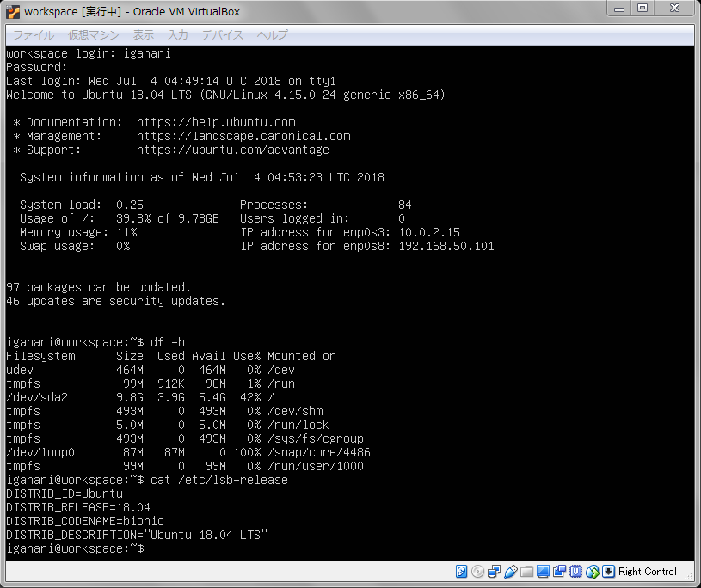Open the ヘルプ menu

[x=273, y=35]
